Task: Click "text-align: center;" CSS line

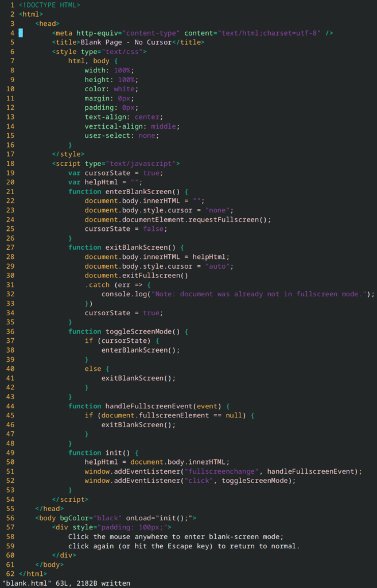Action: point(124,117)
